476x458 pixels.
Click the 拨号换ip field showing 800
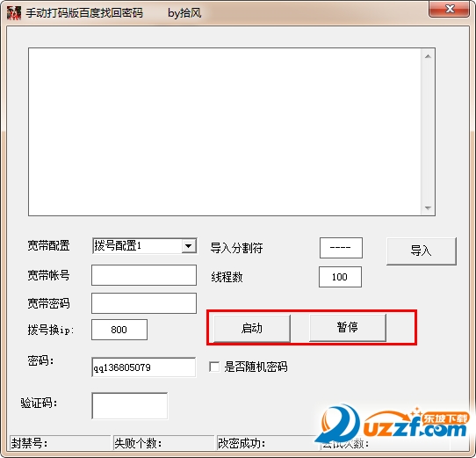119,330
